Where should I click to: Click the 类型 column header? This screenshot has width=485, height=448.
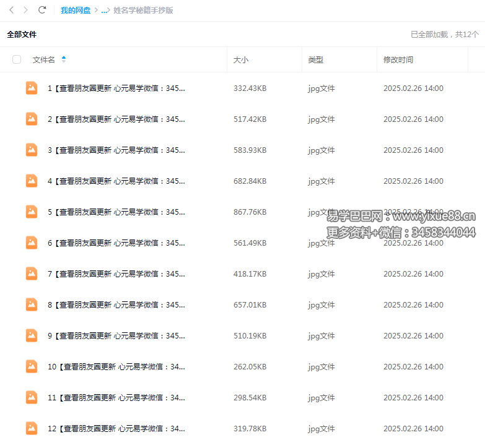coord(315,60)
